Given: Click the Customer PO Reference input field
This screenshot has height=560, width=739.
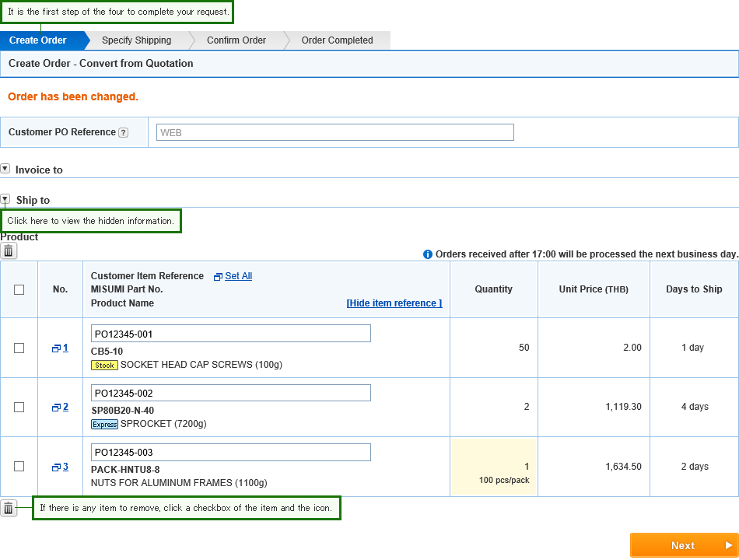Looking at the screenshot, I should click(x=335, y=132).
